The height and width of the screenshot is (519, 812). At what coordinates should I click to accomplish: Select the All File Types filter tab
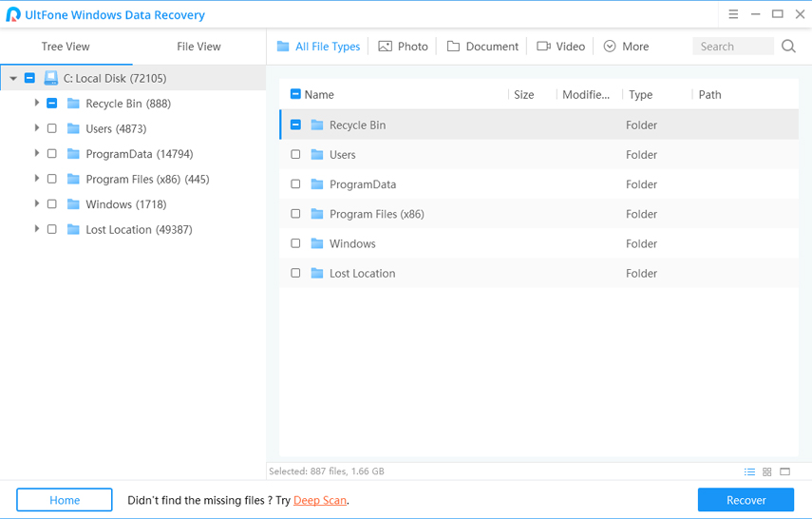[x=318, y=47]
